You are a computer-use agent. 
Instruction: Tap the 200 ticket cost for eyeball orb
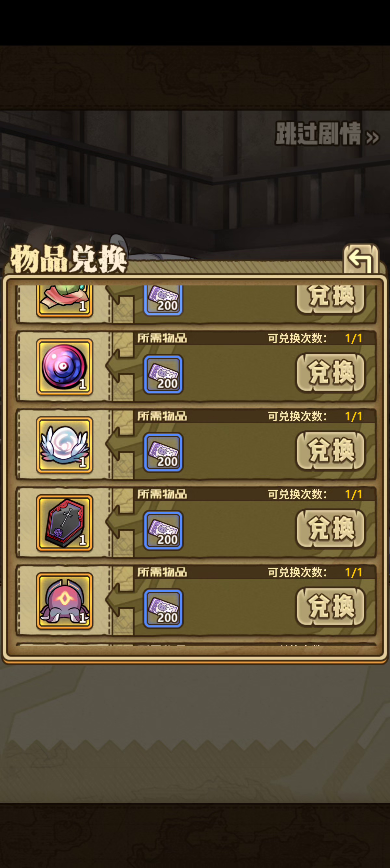163,375
